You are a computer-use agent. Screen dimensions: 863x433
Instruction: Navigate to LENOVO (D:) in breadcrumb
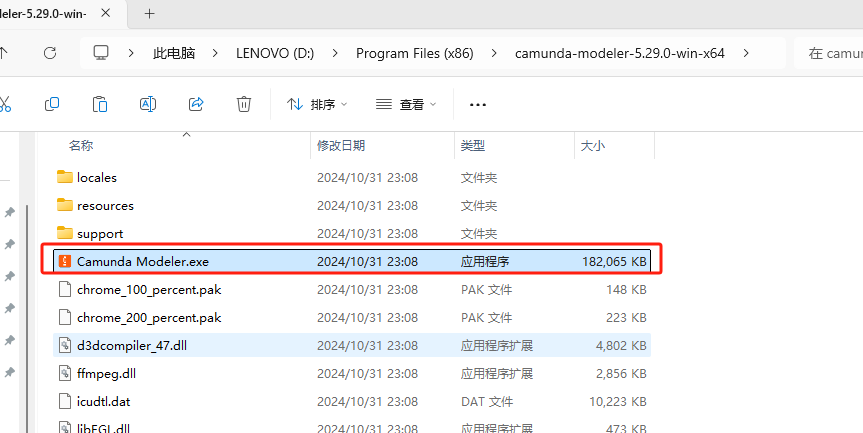coord(275,53)
